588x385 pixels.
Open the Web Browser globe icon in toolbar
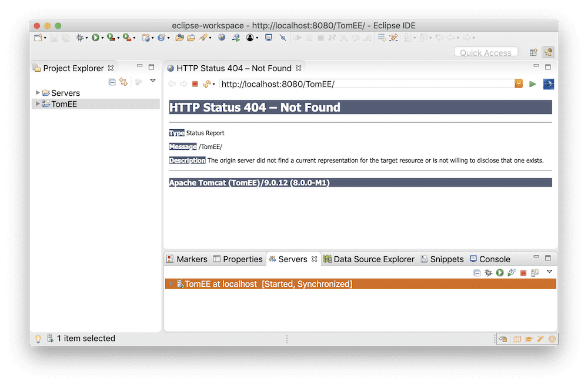coord(222,38)
